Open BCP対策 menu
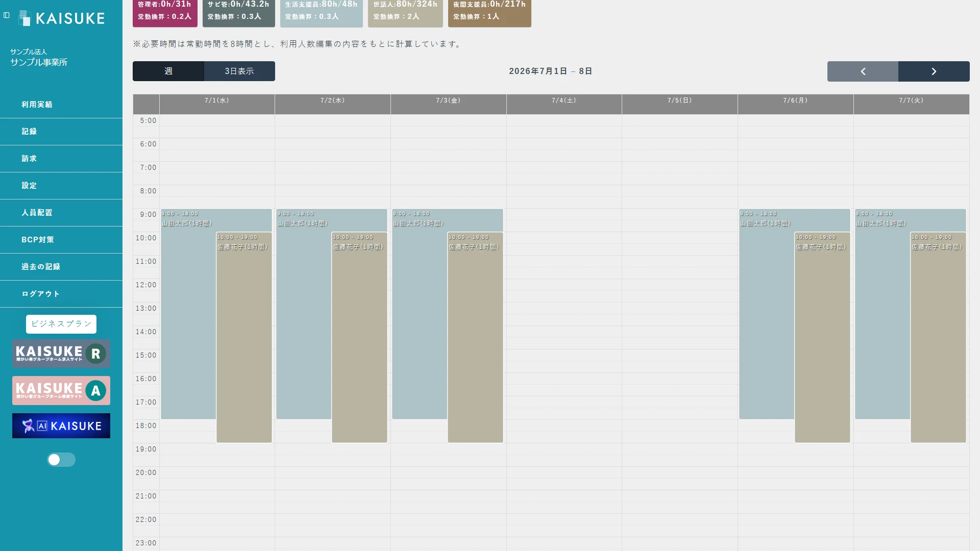 click(x=61, y=240)
